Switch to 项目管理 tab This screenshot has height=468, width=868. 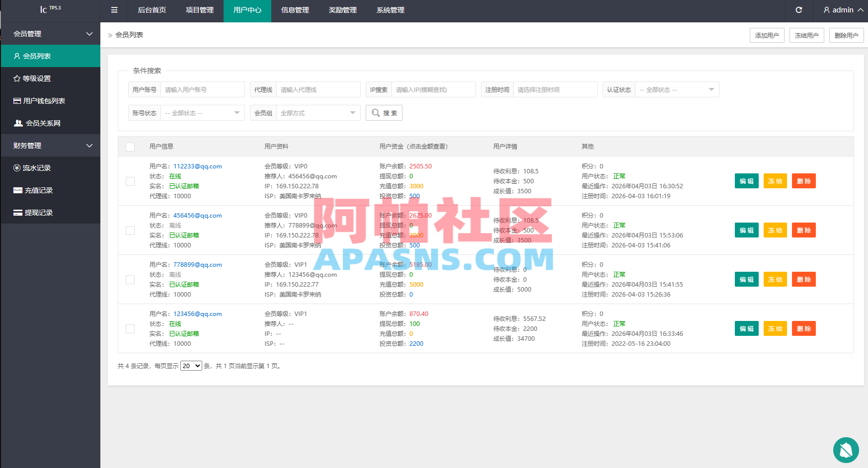[200, 10]
